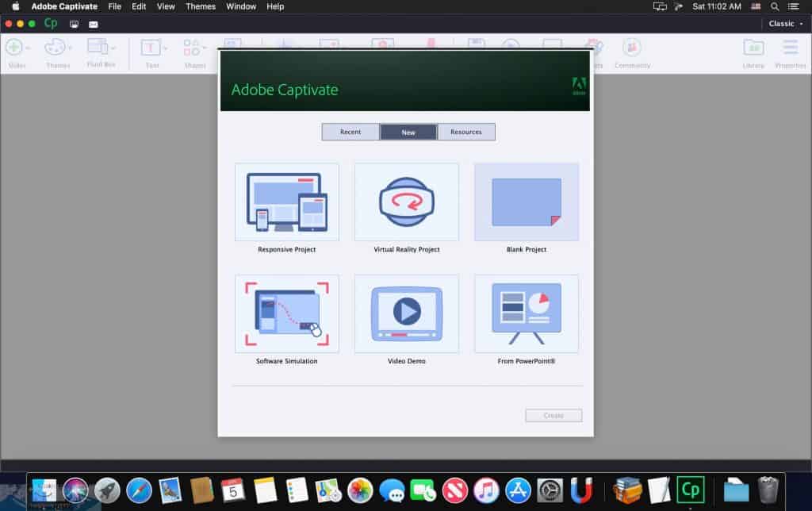Click the 'Responsive Project' label
Viewport: 812px width, 511px height.
[x=287, y=249]
